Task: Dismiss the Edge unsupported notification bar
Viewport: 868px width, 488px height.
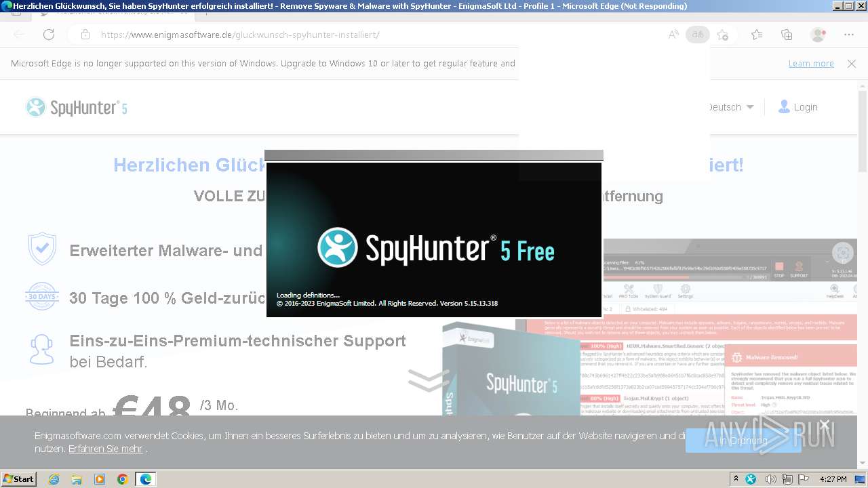Action: coord(852,64)
